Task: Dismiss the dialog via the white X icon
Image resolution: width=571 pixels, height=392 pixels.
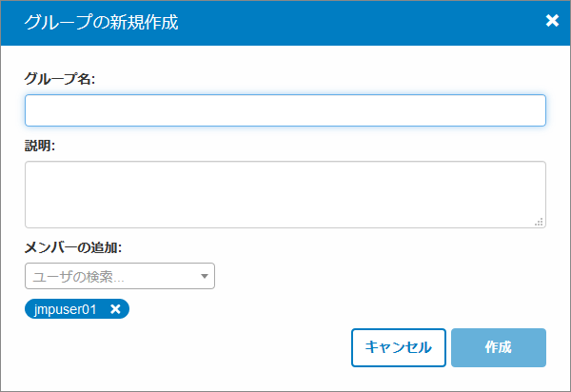Action: click(x=552, y=21)
